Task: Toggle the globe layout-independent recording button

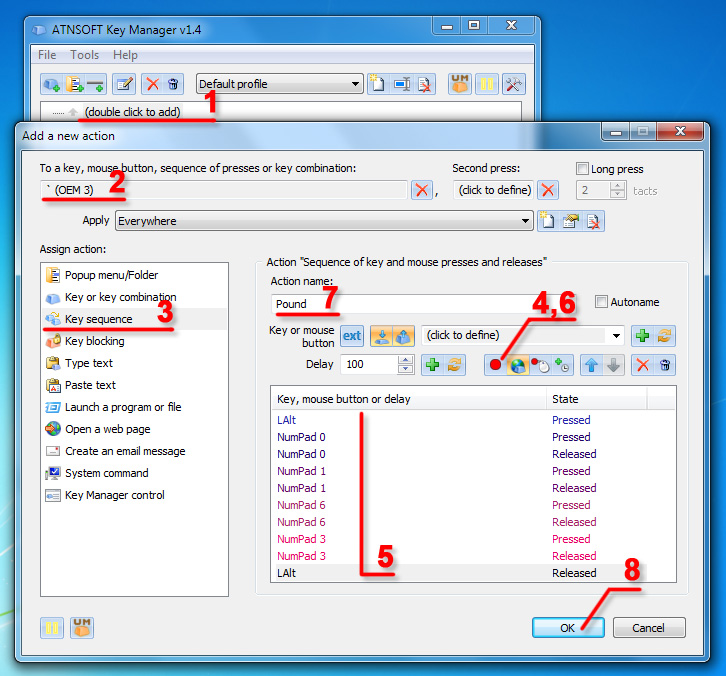Action: 518,365
